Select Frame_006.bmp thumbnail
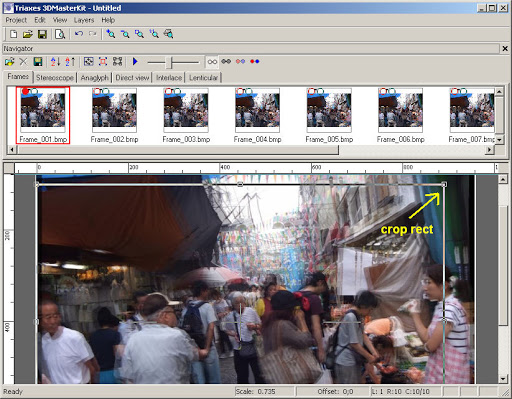Screen dimensions: 512x399 (x=400, y=115)
